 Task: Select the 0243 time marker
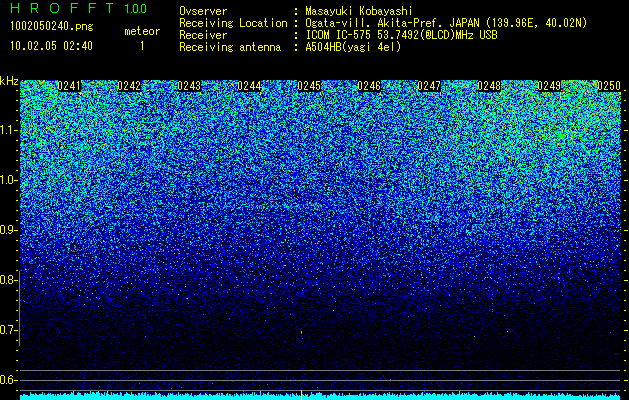[x=189, y=86]
